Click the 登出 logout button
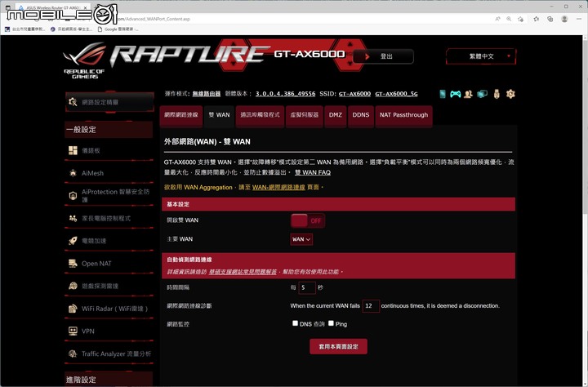 pos(383,56)
